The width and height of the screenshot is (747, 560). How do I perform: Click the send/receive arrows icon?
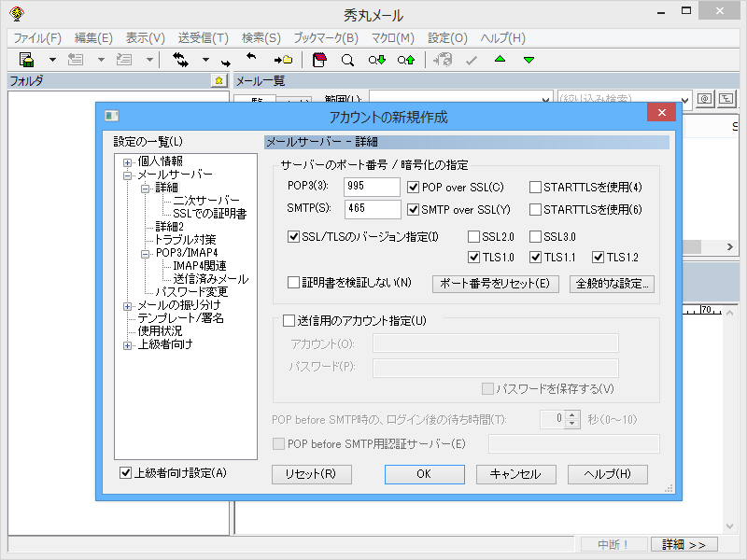[x=178, y=58]
